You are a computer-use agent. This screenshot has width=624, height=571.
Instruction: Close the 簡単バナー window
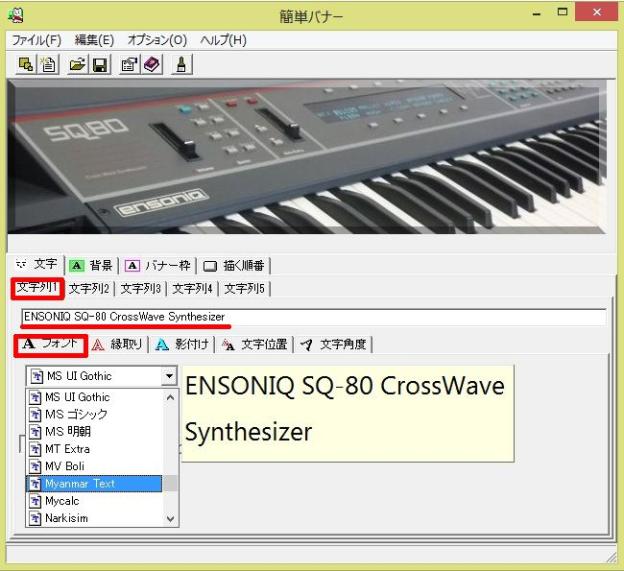(597, 12)
